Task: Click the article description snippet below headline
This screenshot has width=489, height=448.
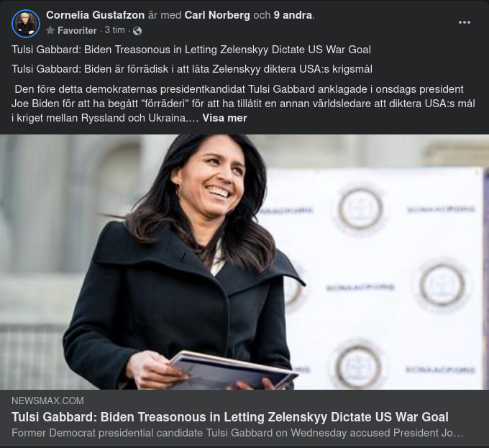Action: [237, 433]
